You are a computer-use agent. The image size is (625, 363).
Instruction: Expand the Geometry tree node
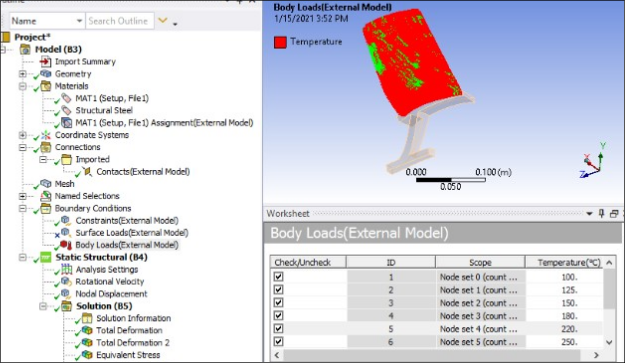(23, 74)
